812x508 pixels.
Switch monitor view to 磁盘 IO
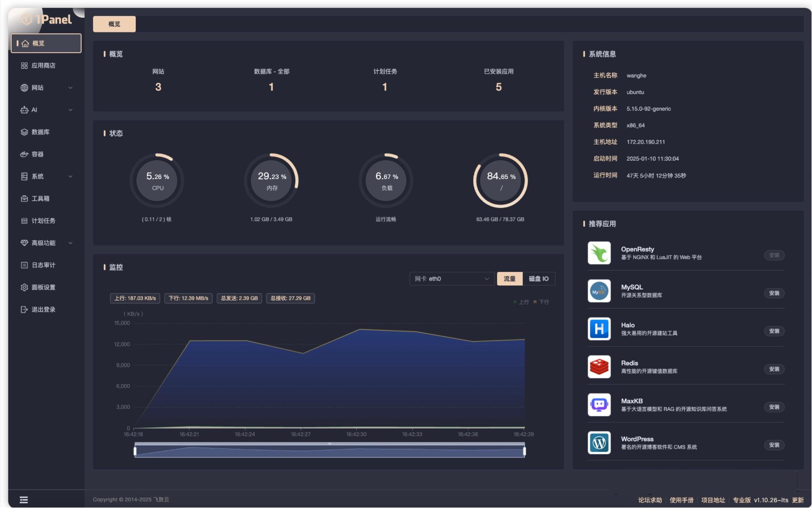538,279
